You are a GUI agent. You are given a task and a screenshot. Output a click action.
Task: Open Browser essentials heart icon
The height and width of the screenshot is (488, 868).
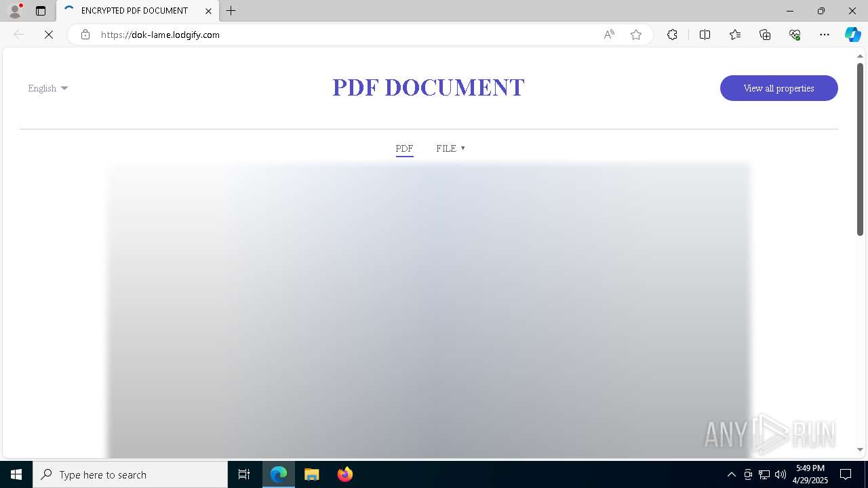tap(795, 35)
